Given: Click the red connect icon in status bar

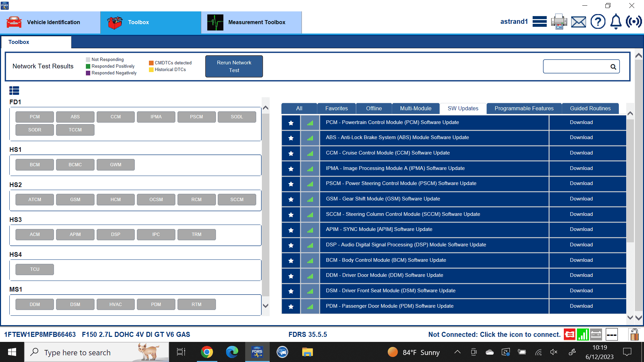Looking at the screenshot, I should [x=569, y=335].
